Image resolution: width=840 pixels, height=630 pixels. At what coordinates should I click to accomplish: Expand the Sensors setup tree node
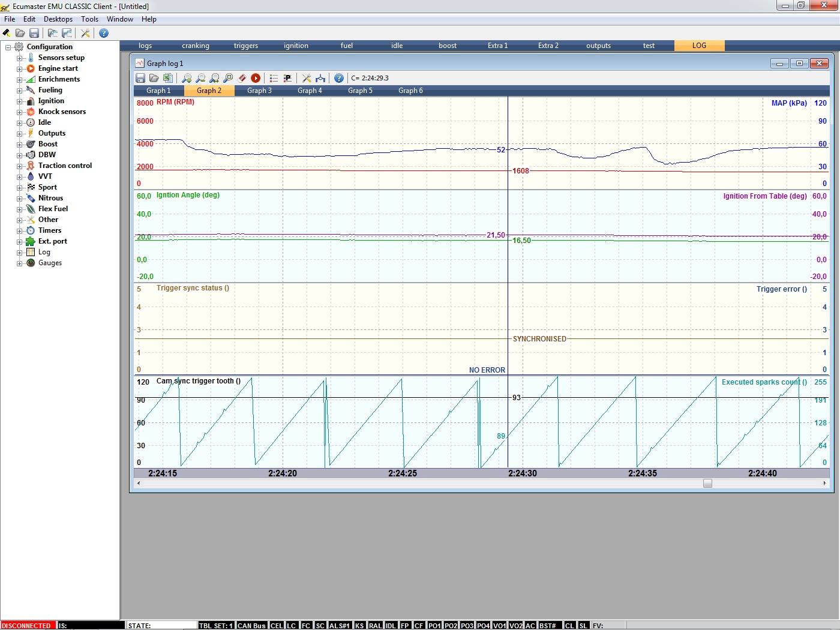(19, 58)
